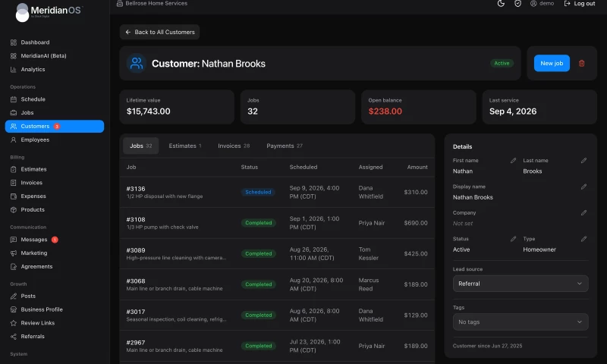Edit First name pencil icon
The width and height of the screenshot is (607, 364).
[x=514, y=161]
